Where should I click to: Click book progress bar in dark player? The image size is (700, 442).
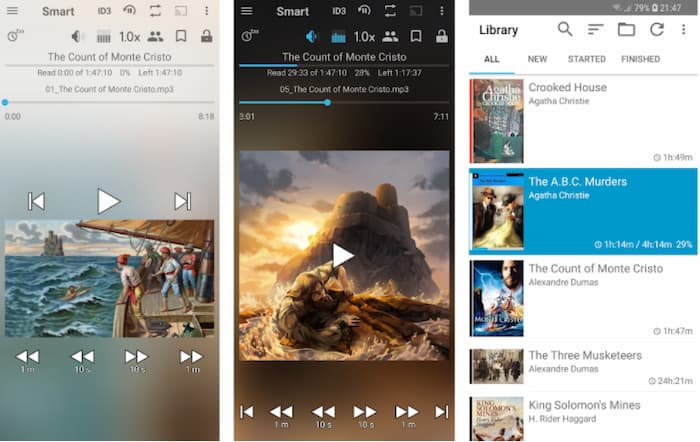pyautogui.click(x=344, y=65)
